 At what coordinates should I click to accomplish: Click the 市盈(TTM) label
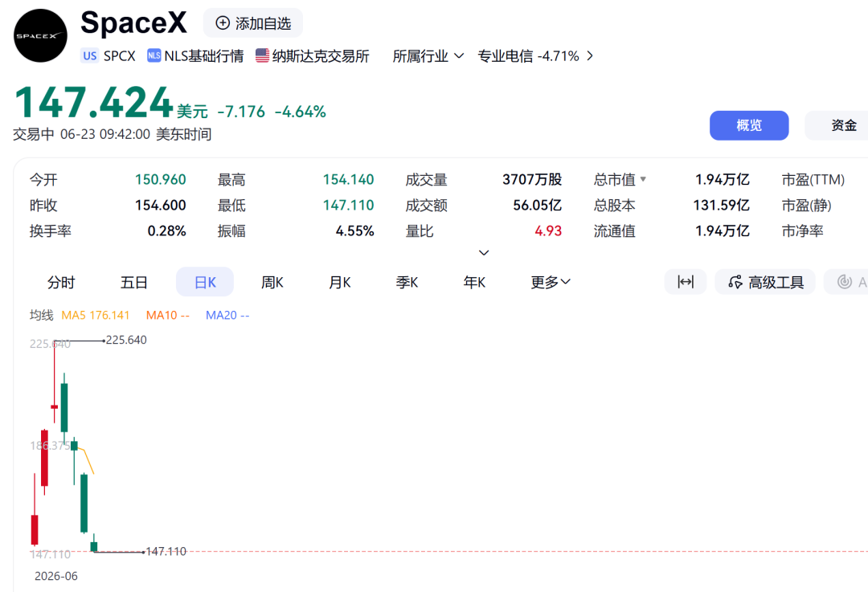coord(813,180)
